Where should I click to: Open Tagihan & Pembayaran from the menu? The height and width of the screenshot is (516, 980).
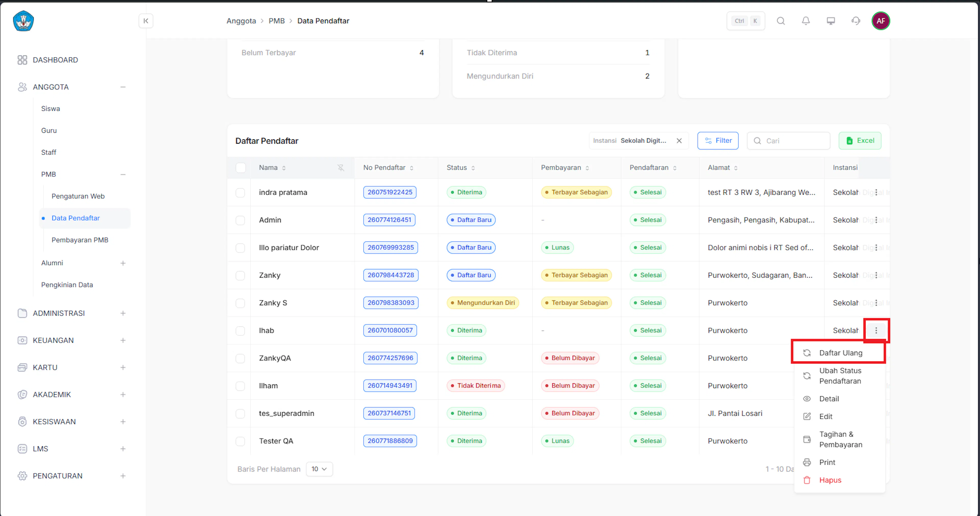pos(839,439)
